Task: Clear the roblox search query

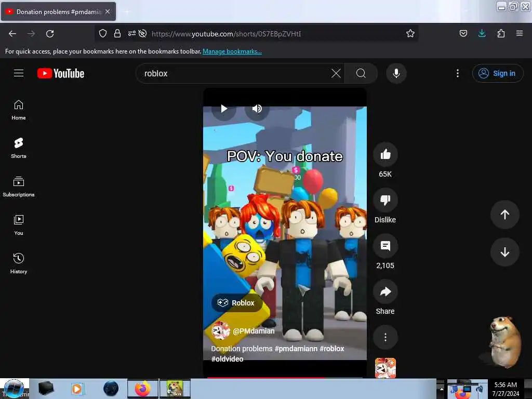Action: 336,73
